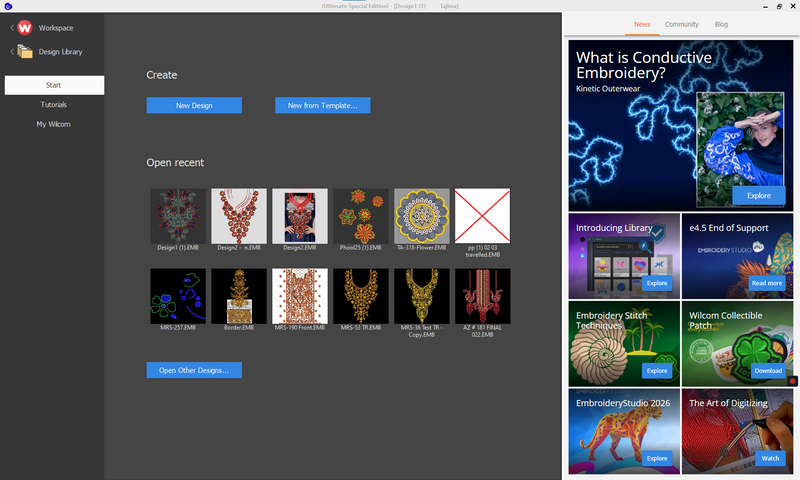Open the My Wilcom sidebar item
Image resolution: width=800 pixels, height=480 pixels.
click(54, 124)
